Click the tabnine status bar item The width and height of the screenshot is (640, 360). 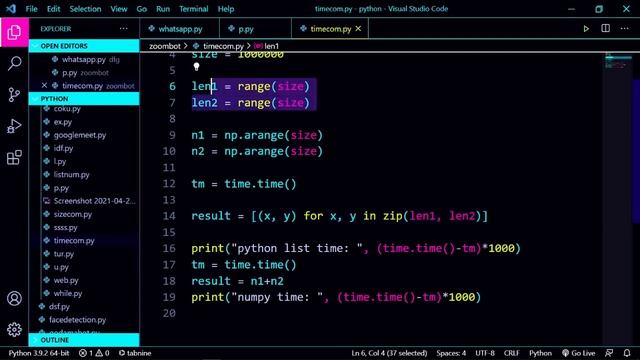tap(135, 353)
